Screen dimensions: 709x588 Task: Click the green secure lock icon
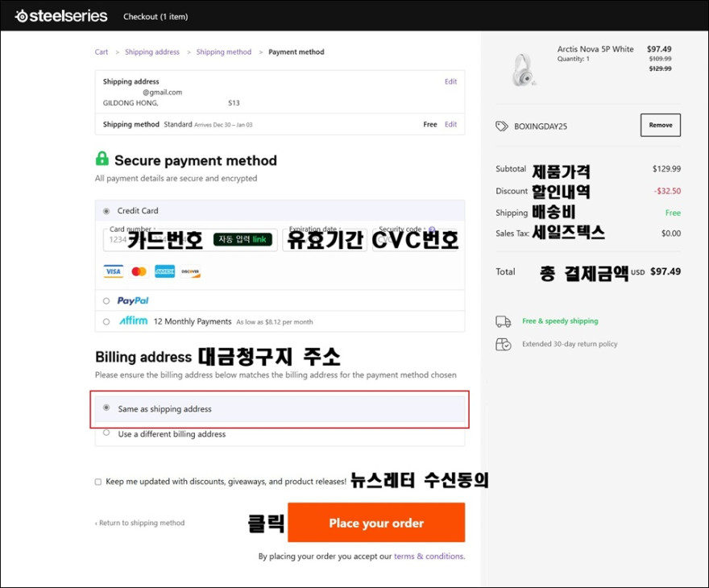click(102, 159)
